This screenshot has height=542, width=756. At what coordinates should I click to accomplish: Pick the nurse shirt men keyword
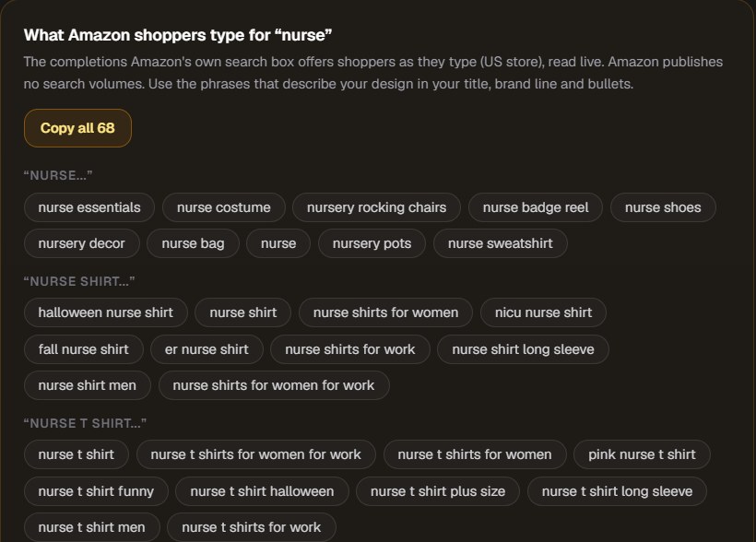click(x=88, y=385)
